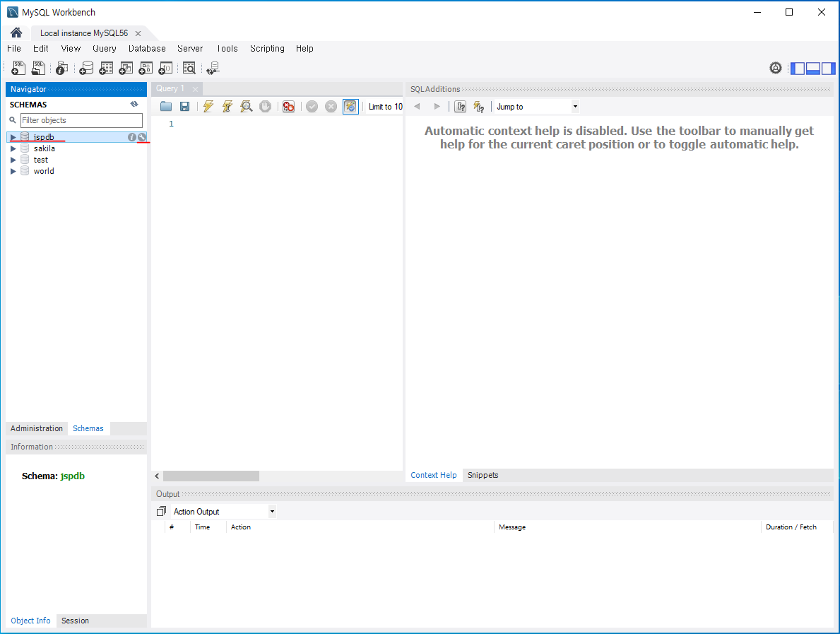The width and height of the screenshot is (840, 634).
Task: Stop query execution hand icon
Action: coord(265,107)
